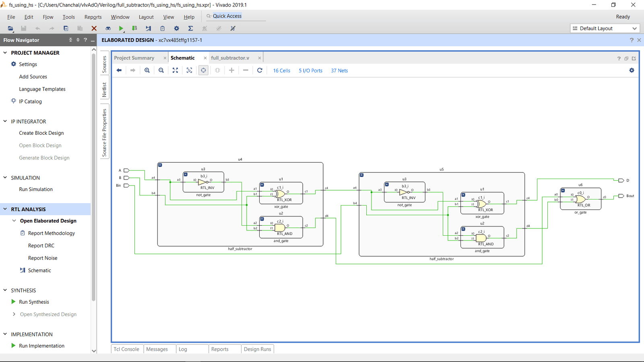Switch to full_subtractor.v tab
644x362 pixels.
pos(230,58)
